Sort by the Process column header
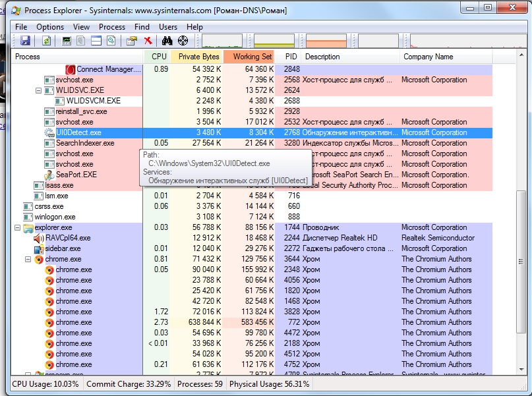This screenshot has height=396, width=532. (x=77, y=57)
